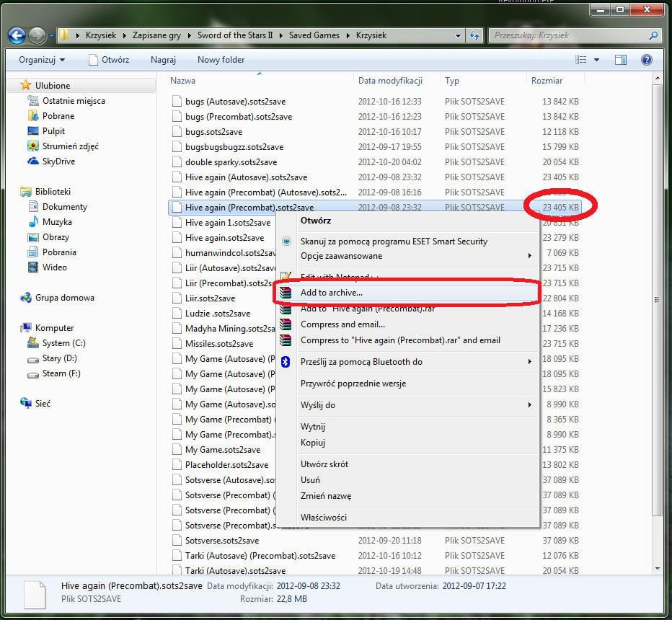Open Dokumenty in the navigation pane
Viewport: 672px width, 620px height.
point(65,207)
